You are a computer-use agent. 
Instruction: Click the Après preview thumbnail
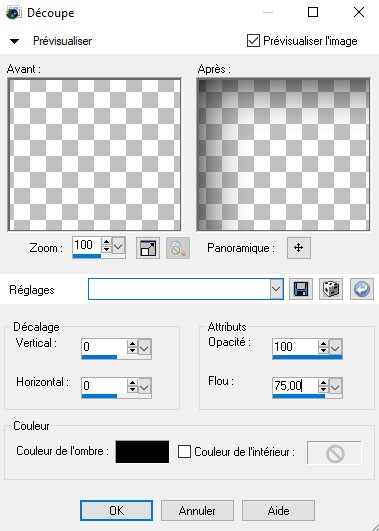283,155
